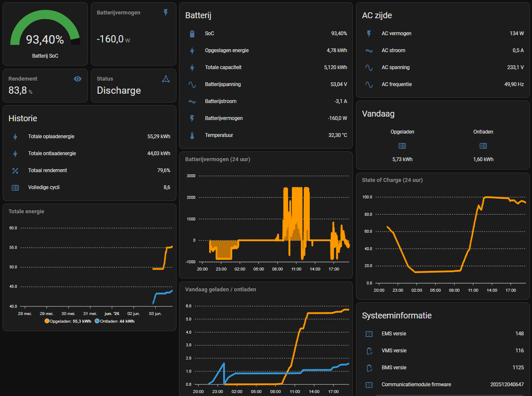Click the counter icon under Ontladen
Screen dimensions: 532x396
[483, 146]
